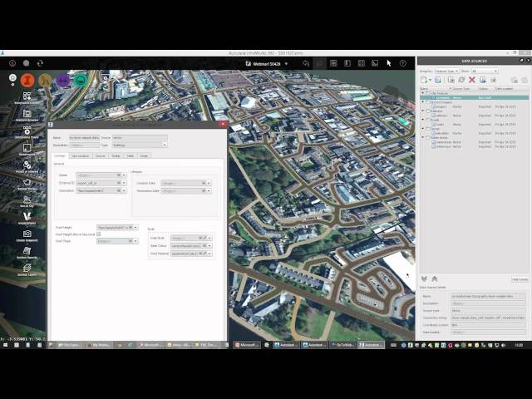The height and width of the screenshot is (399, 532).
Task: Click the Sun & Sky tool icon
Action: click(x=27, y=199)
